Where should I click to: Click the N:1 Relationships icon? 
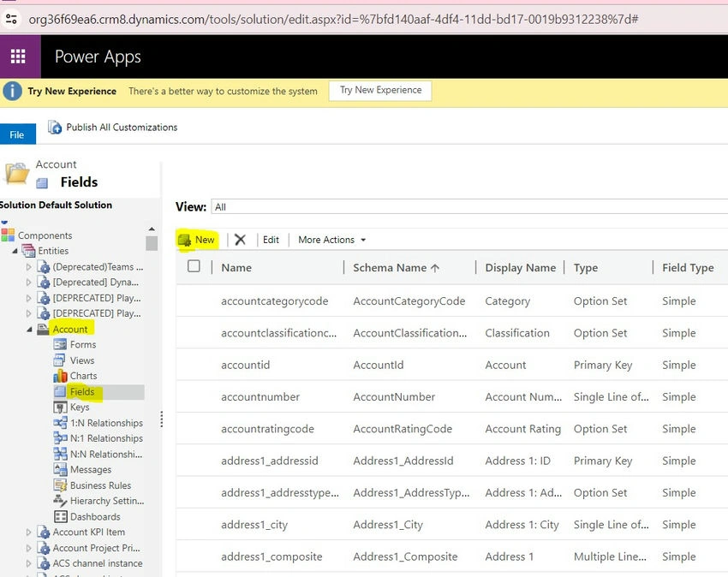[60, 438]
